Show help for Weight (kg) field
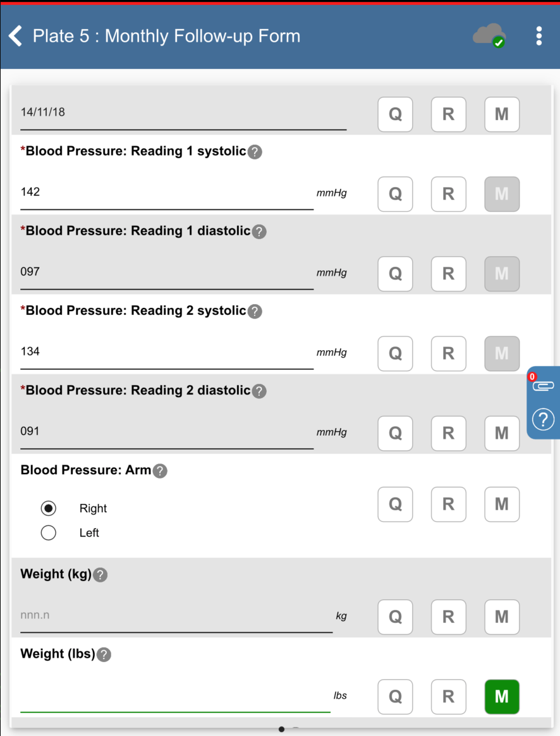 [x=100, y=575]
